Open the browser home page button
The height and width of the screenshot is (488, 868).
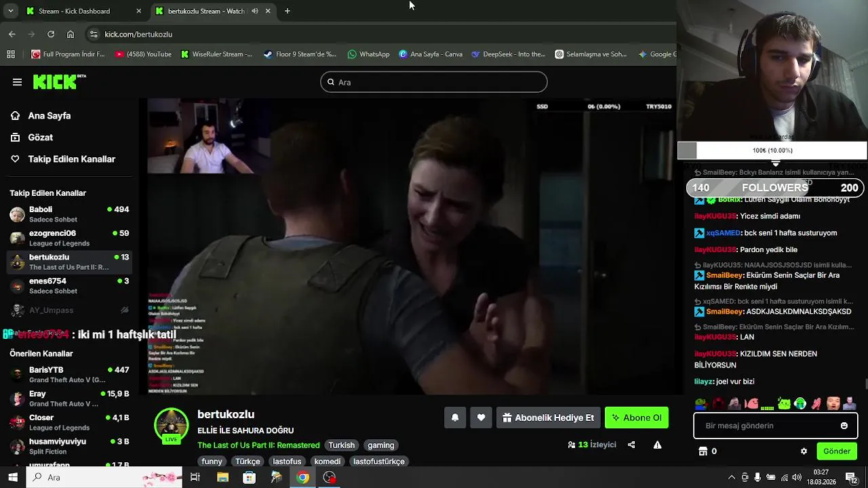click(71, 34)
